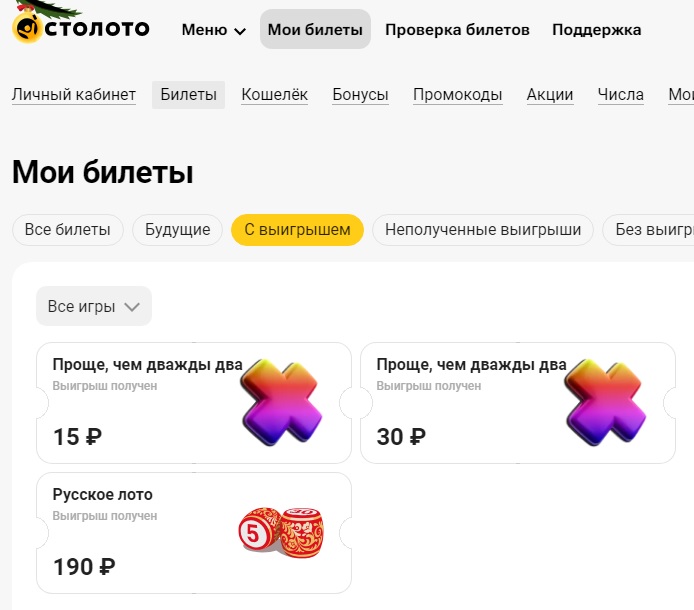Switch to Личный кабинет tab
The image size is (694, 610).
pos(74,95)
